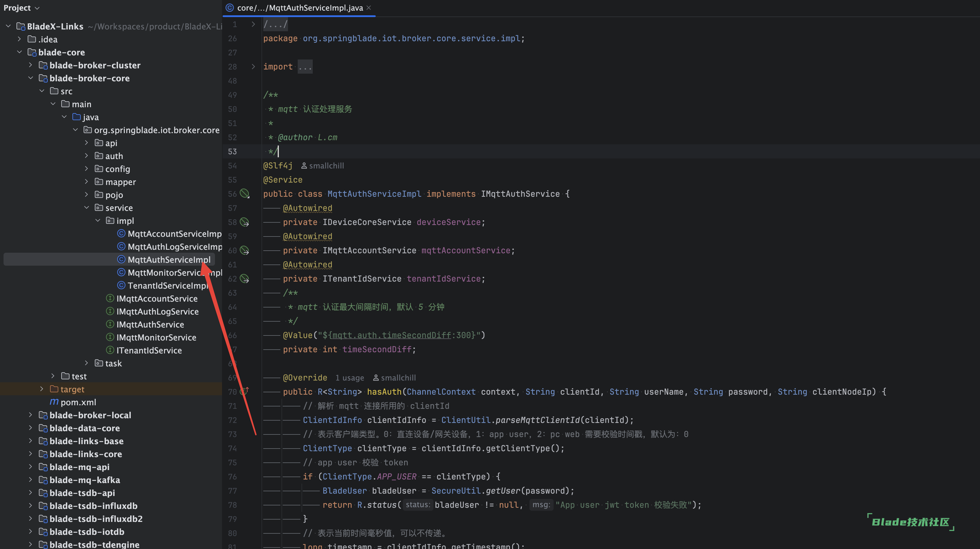Click the autowired bean gutter icon on line 58
This screenshot has width=980, height=549.
click(x=244, y=222)
